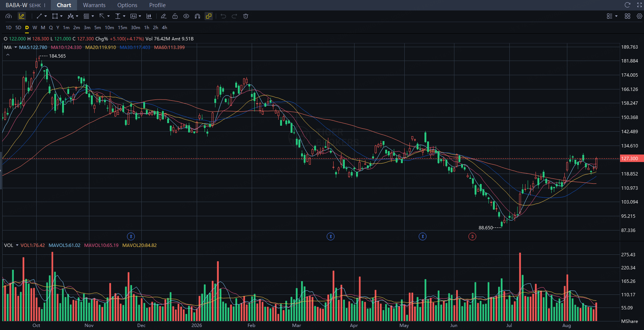Toggle the lock drawings icon
This screenshot has width=644, height=330.
click(175, 16)
